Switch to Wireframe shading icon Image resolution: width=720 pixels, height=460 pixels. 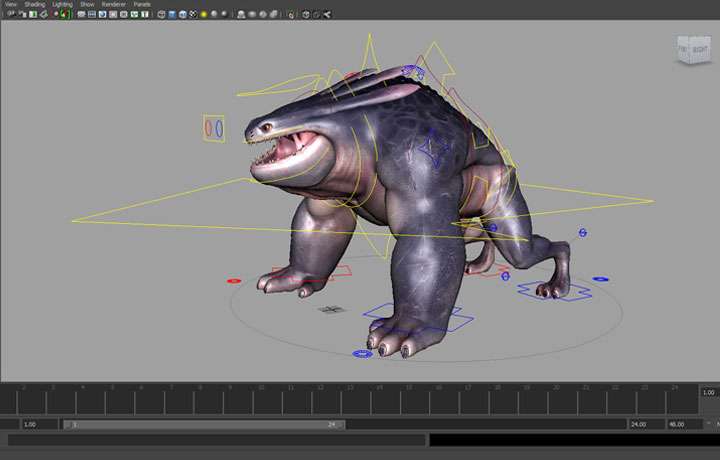(161, 14)
